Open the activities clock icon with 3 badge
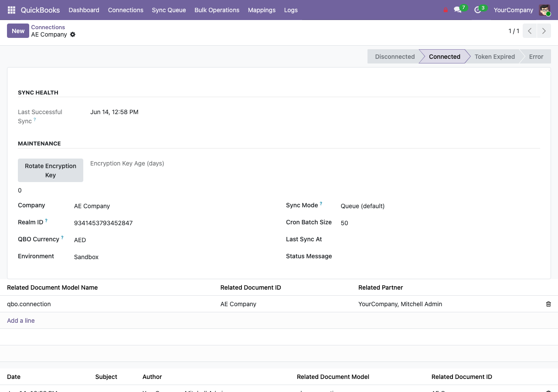The height and width of the screenshot is (392, 558). (478, 10)
